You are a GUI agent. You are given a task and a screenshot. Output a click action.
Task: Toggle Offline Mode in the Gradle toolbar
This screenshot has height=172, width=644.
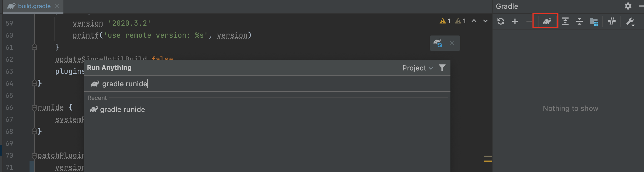click(x=612, y=21)
